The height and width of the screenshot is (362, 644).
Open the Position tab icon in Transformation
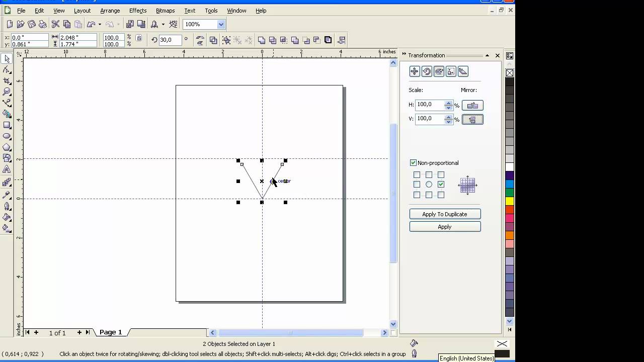[414, 71]
